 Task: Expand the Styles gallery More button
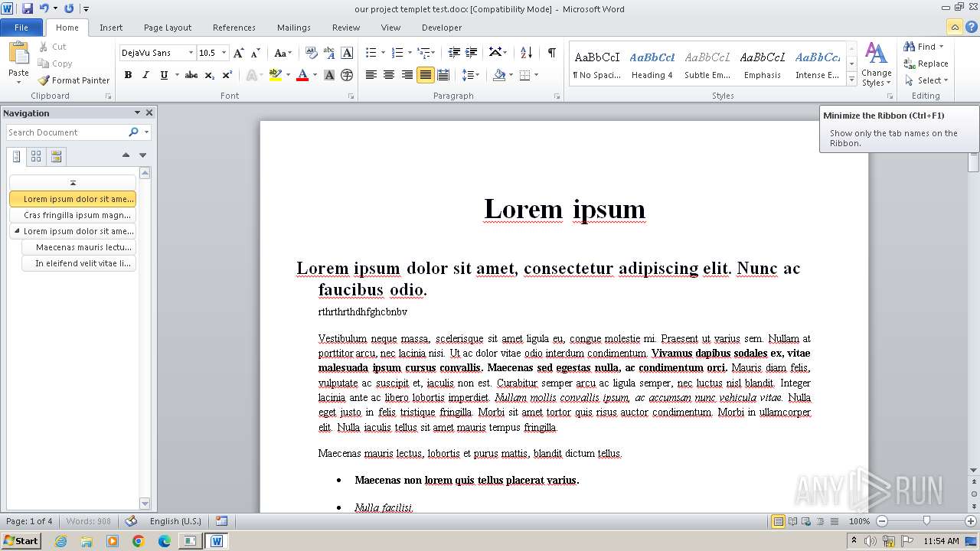coord(851,80)
